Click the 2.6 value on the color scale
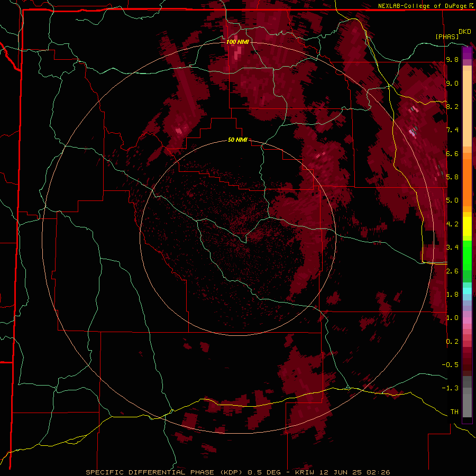This screenshot has width=476, height=476. (x=452, y=271)
